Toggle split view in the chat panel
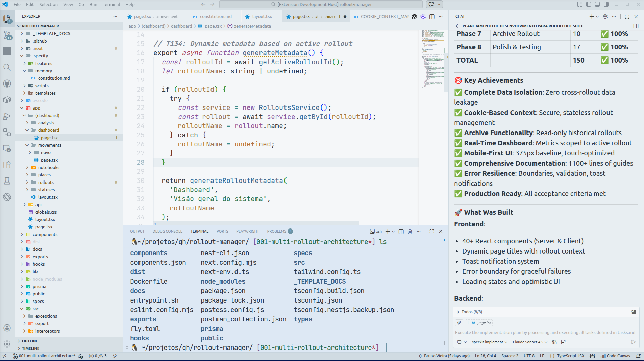This screenshot has height=361, width=644. [x=636, y=26]
